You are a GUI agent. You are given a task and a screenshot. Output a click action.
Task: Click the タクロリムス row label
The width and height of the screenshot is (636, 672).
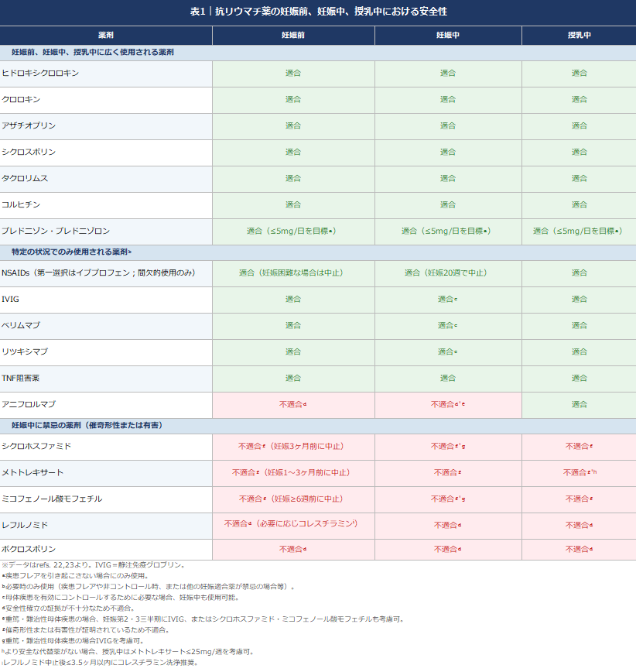coord(25,178)
